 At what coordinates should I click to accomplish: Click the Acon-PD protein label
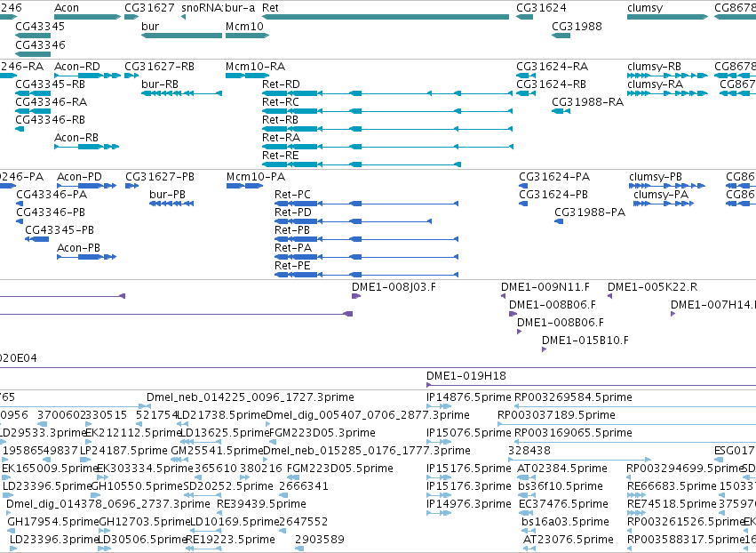pos(80,177)
